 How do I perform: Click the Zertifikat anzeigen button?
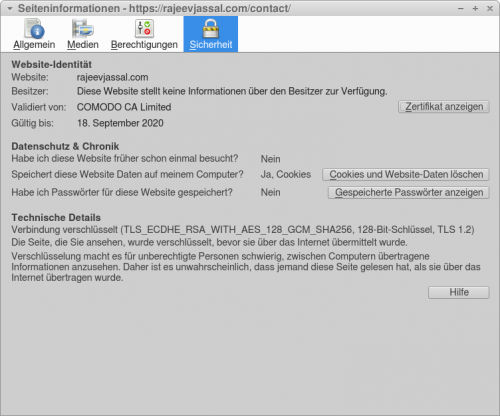[x=444, y=107]
